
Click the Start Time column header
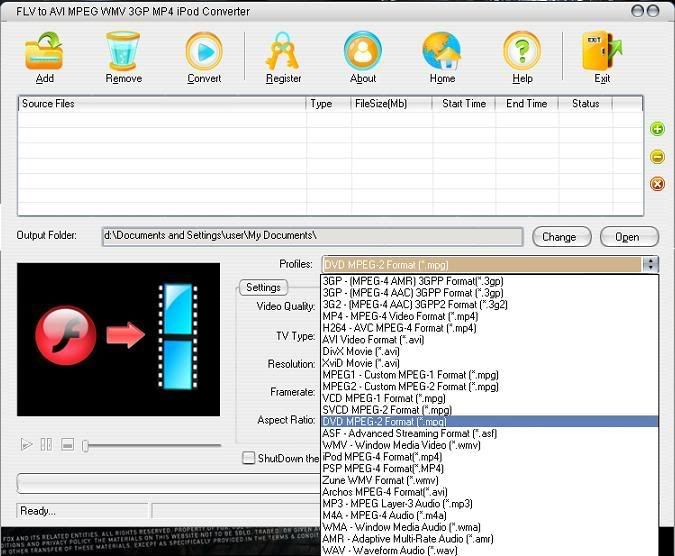(x=464, y=104)
